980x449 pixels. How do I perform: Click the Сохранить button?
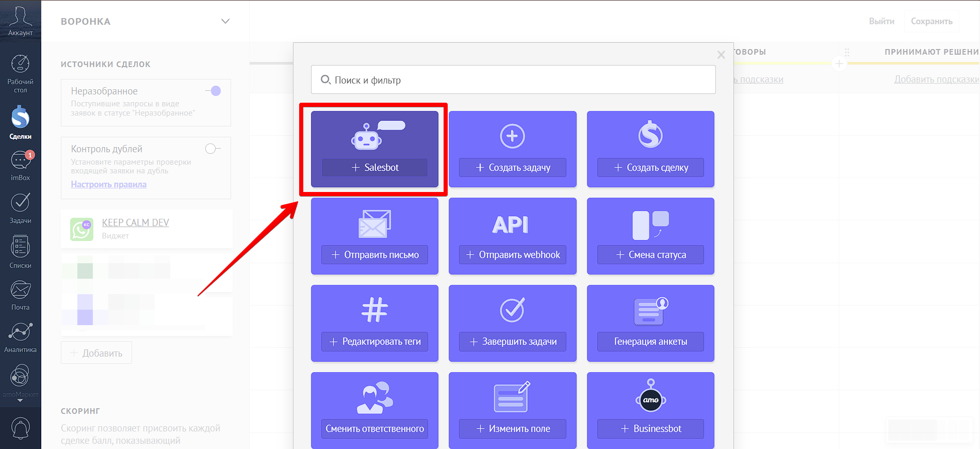932,21
